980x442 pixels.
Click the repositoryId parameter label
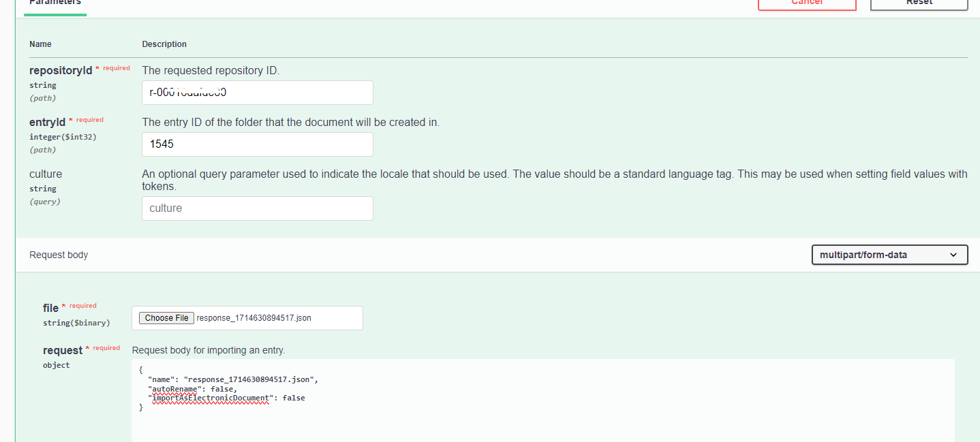60,71
